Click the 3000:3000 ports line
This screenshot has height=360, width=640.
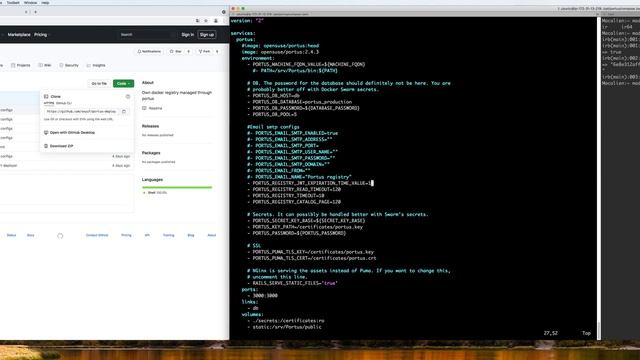(262, 296)
